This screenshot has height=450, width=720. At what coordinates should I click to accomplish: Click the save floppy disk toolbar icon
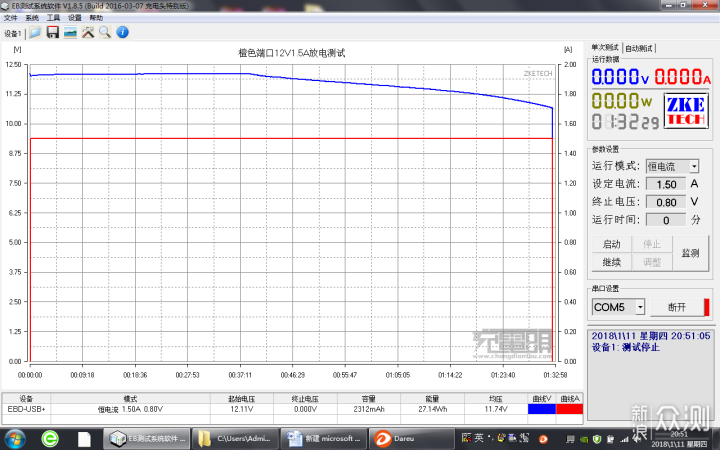52,32
